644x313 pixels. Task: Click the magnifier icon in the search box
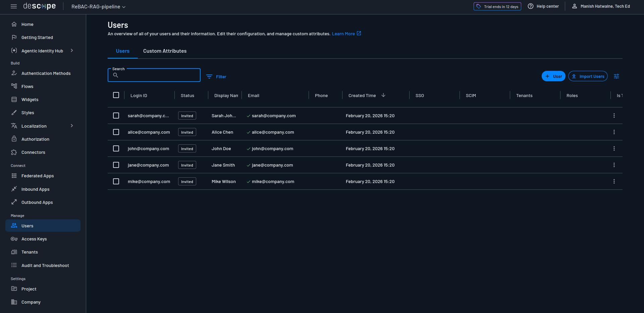pos(116,75)
